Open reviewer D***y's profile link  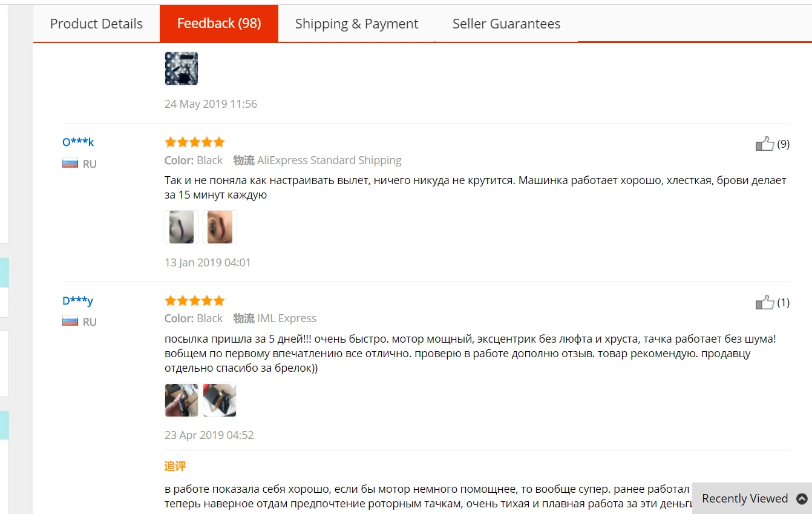pos(78,301)
